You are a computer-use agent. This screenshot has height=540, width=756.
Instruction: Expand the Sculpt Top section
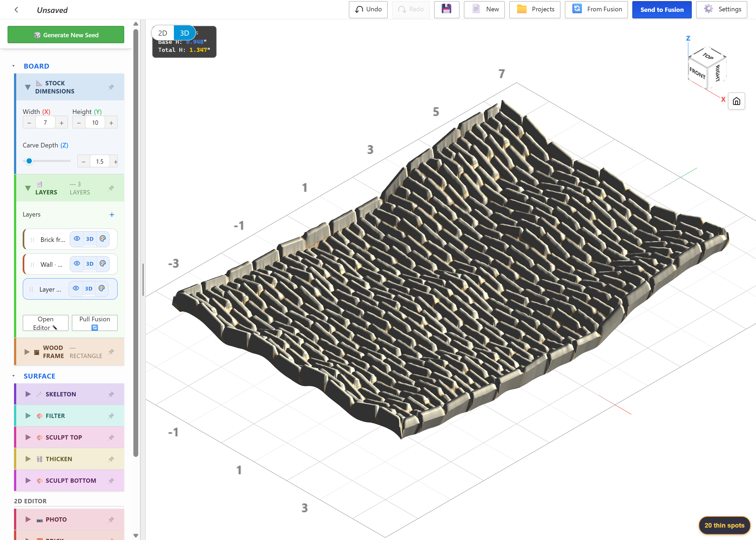click(28, 438)
